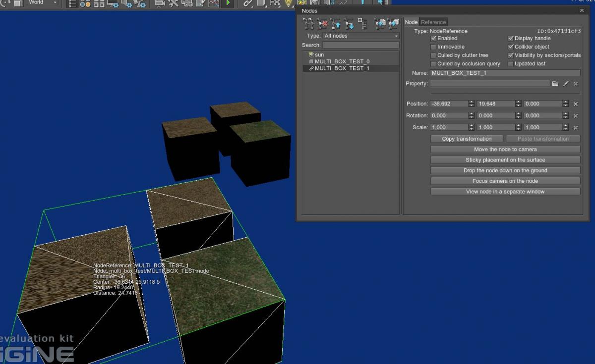Click 'Copy transformation' button
Viewport: 595px width, 364px height.
coord(467,139)
